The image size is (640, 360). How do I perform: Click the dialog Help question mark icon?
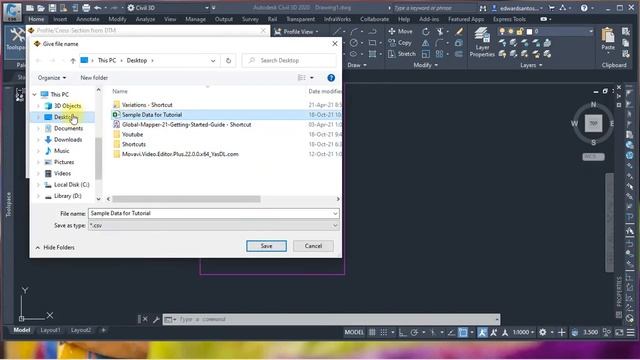click(331, 78)
